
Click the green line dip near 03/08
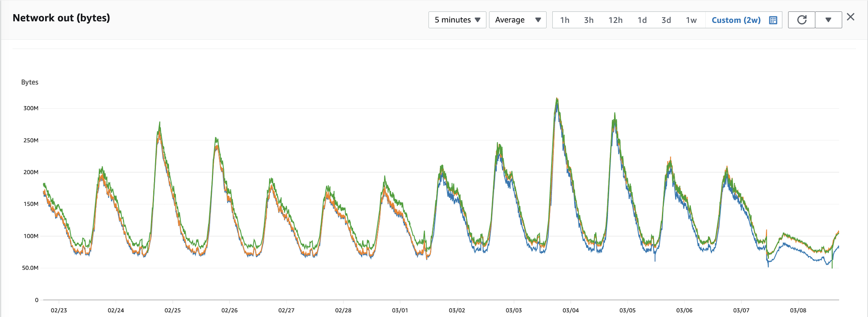point(832,266)
